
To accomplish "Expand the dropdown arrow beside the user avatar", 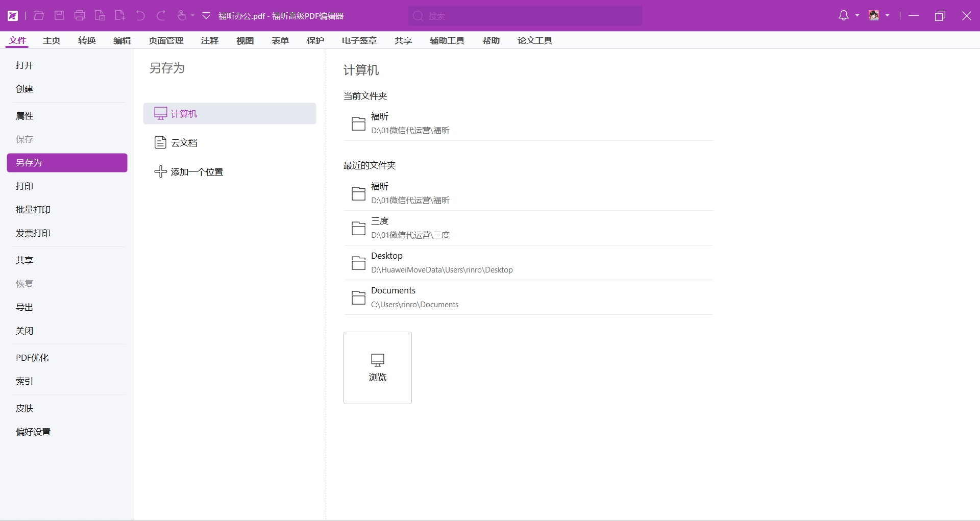I will [x=888, y=16].
